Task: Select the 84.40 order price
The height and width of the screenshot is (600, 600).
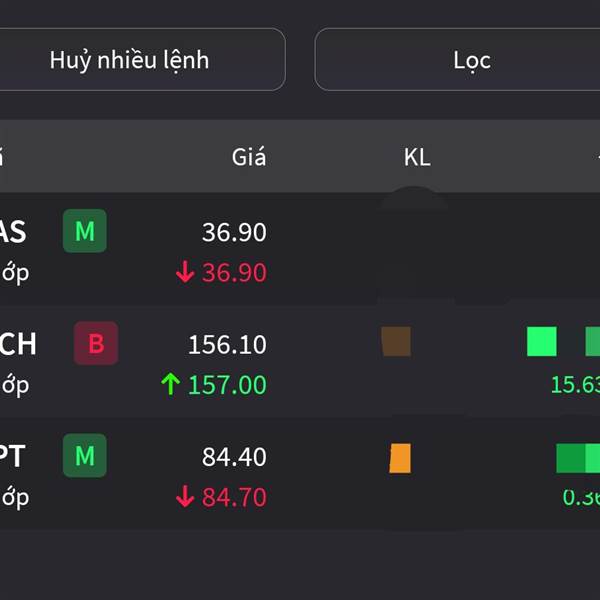Action: [234, 457]
